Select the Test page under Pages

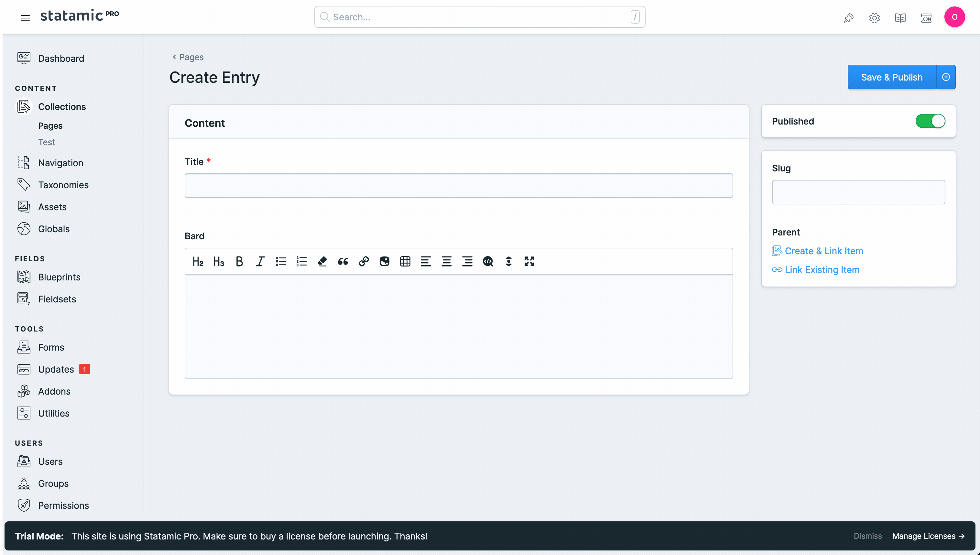[47, 142]
